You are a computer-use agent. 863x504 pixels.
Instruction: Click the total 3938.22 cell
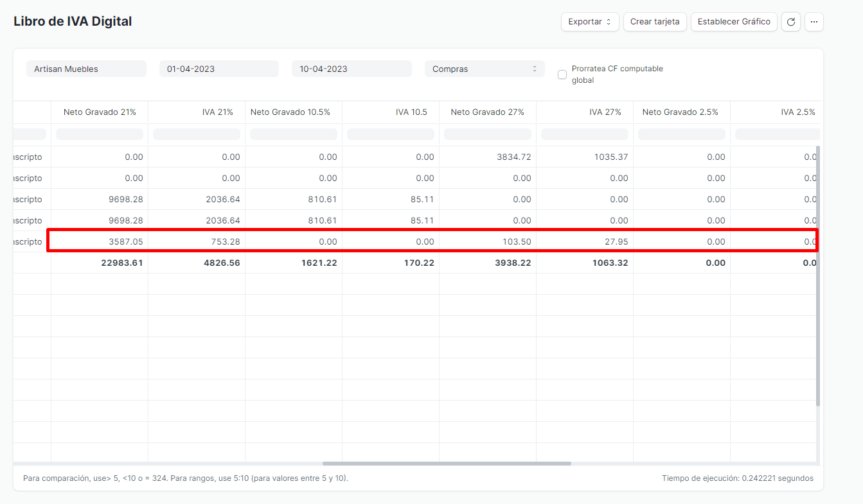tap(488, 263)
